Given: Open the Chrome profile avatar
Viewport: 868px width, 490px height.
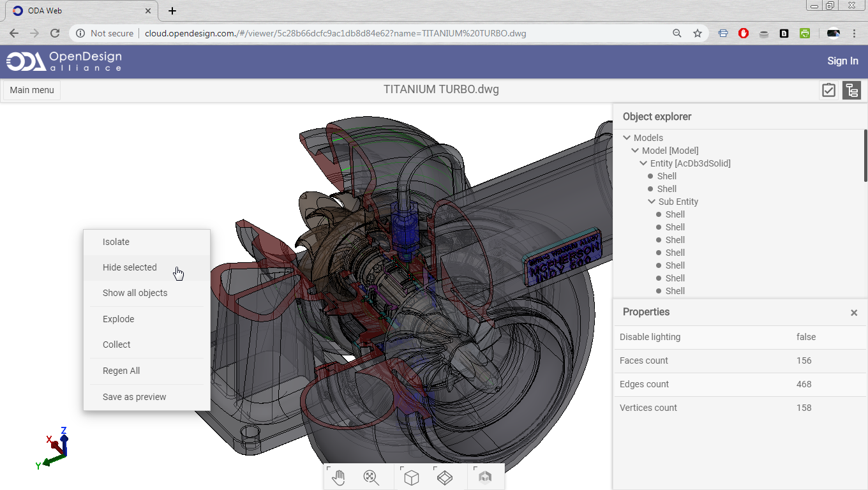Looking at the screenshot, I should click(x=834, y=33).
